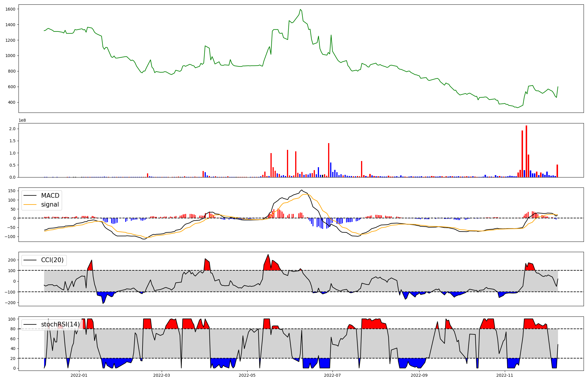Click the last red volume bar at right
Image resolution: width=588 pixels, height=382 pixels.
pyautogui.click(x=557, y=171)
